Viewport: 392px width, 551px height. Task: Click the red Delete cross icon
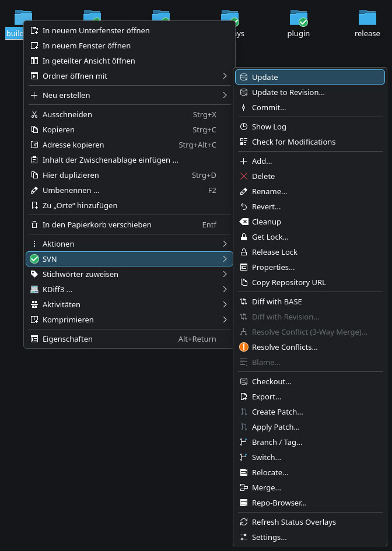point(244,176)
